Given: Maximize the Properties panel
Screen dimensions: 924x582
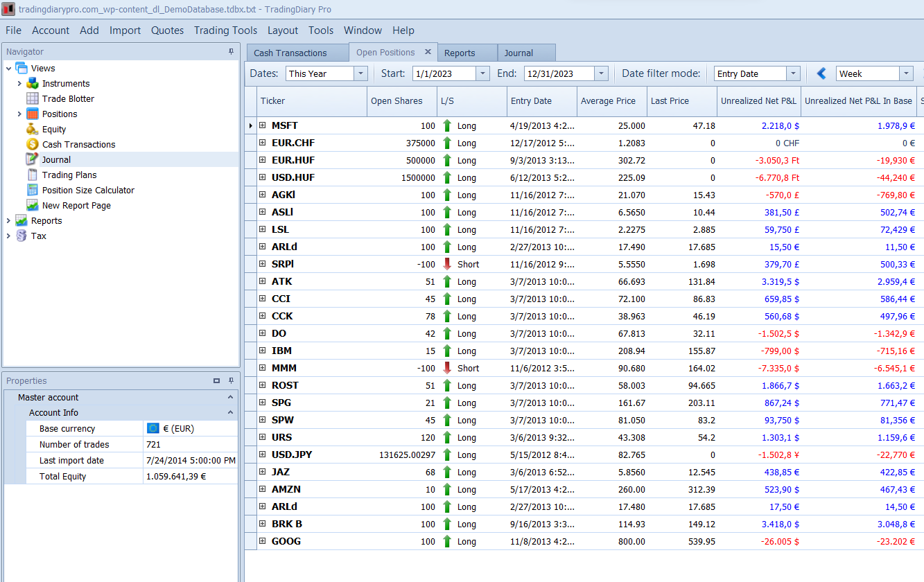Looking at the screenshot, I should (x=217, y=380).
